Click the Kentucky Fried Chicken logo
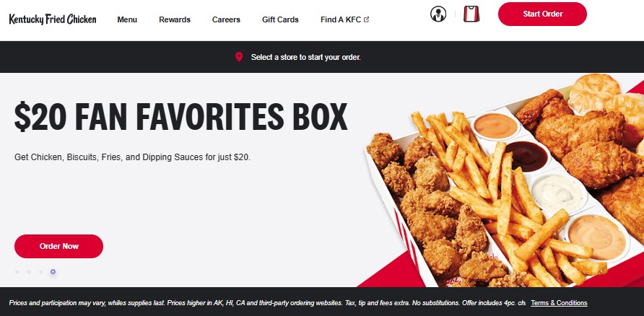Screen dimensions: 644x316 pos(53,19)
